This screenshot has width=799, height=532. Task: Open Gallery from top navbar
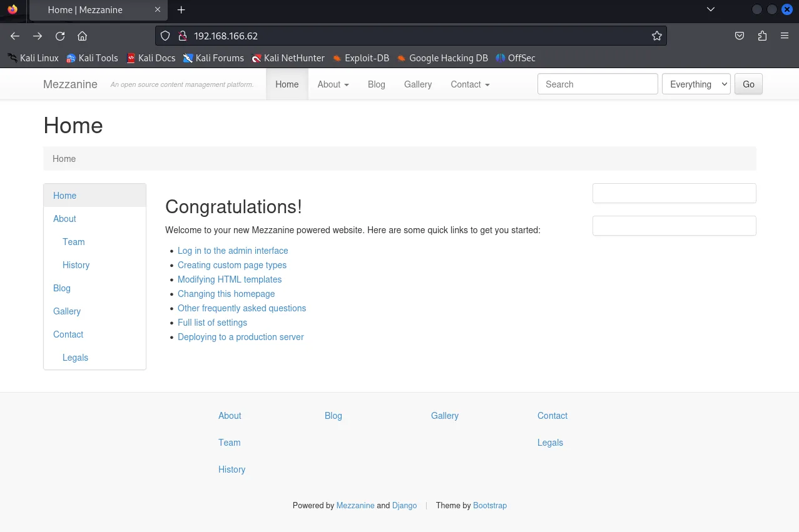click(x=418, y=84)
